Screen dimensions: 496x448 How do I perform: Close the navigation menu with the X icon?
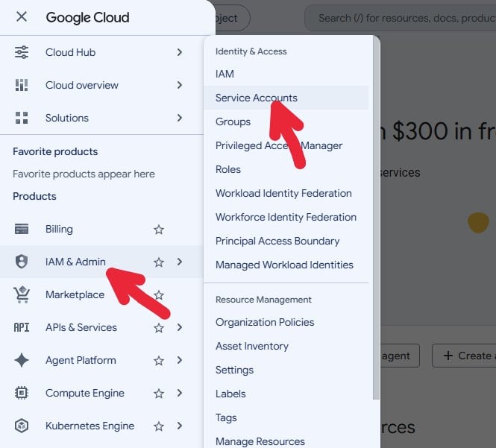[22, 16]
